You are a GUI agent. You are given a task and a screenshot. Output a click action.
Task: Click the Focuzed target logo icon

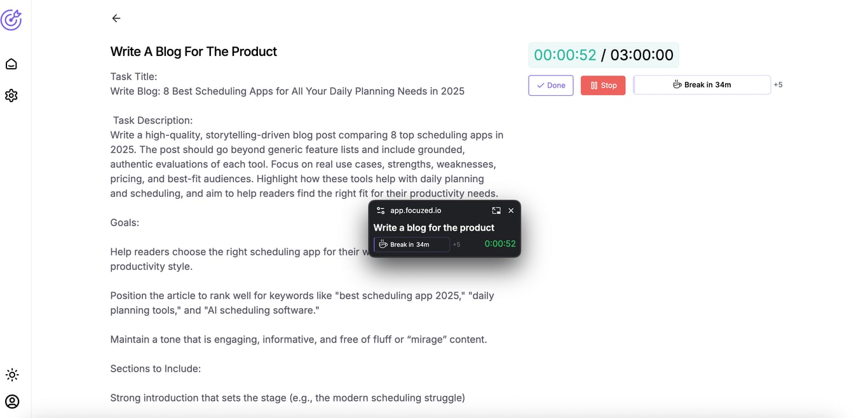[x=11, y=19]
